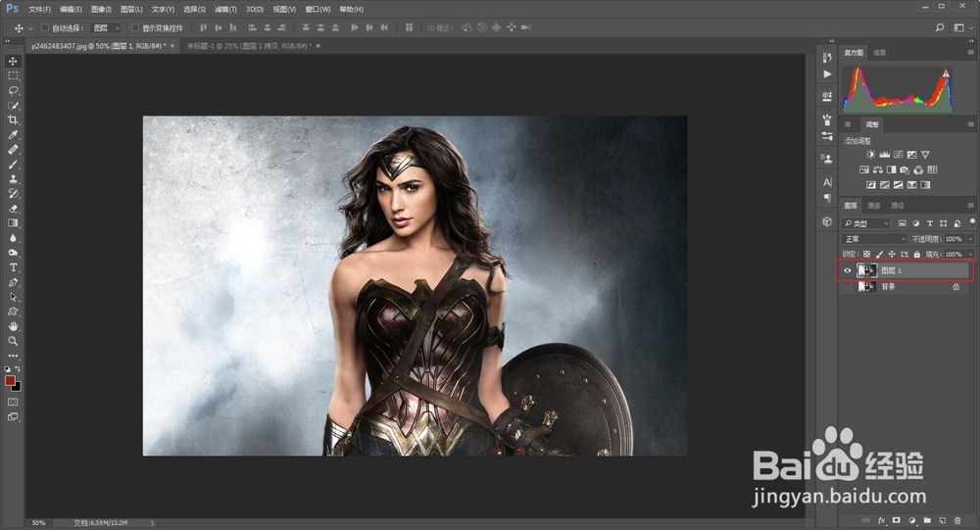The height and width of the screenshot is (530, 980).
Task: Toggle lock transparent pixels
Action: click(x=867, y=255)
